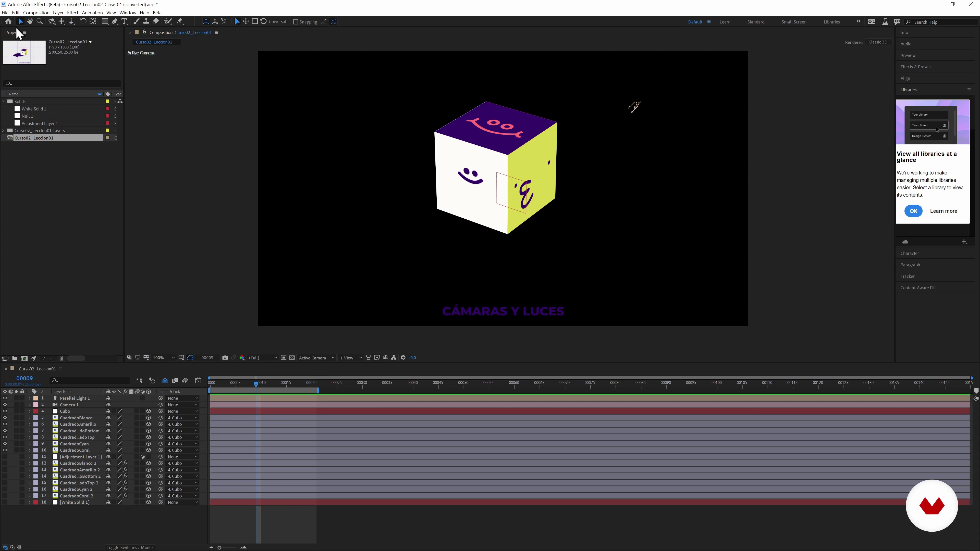Switch to the Learn workspace
This screenshot has width=980, height=551.
[725, 22]
